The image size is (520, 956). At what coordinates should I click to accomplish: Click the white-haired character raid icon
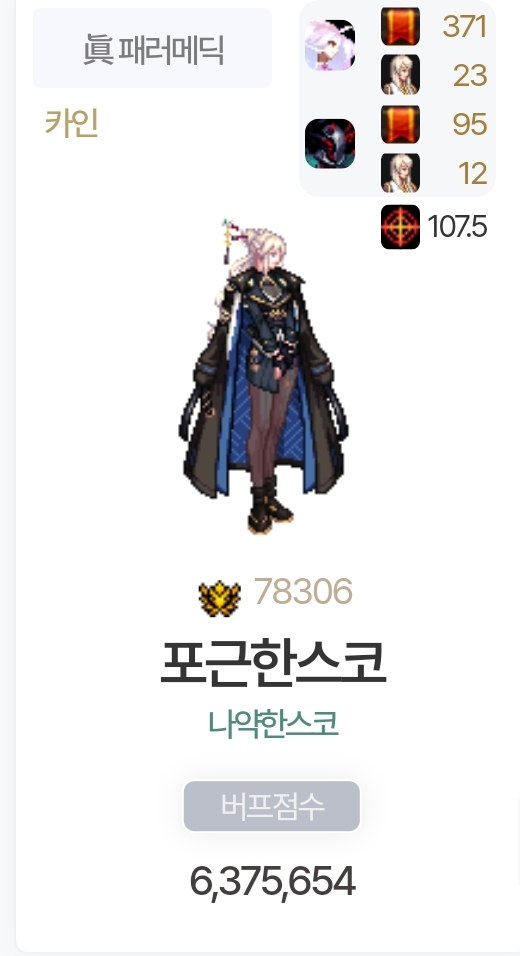[x=330, y=45]
